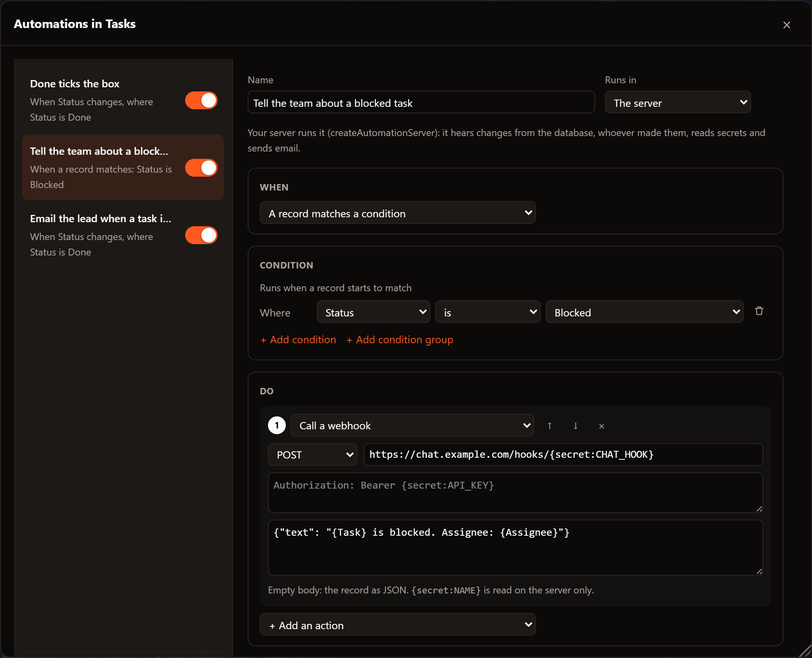Close the Automations in Tasks dialog
Image resolution: width=812 pixels, height=658 pixels.
point(786,25)
